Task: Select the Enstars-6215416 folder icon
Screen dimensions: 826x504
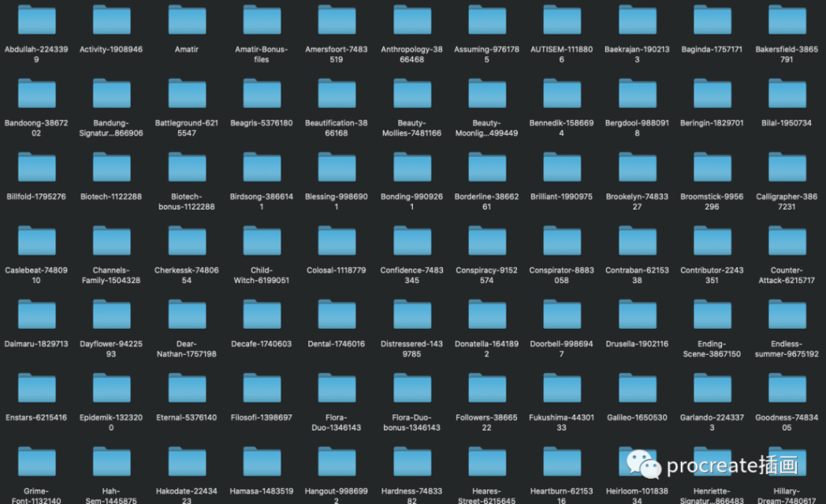Action: tap(36, 389)
